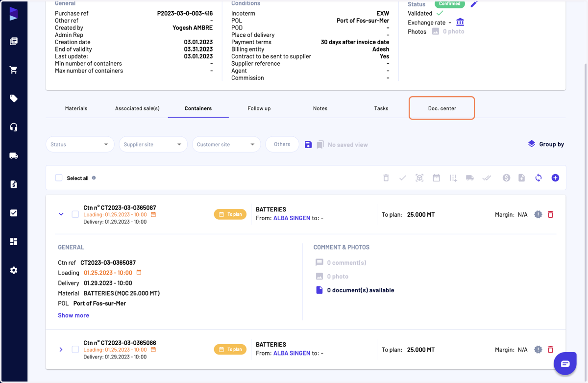The height and width of the screenshot is (383, 588).
Task: Switch to the Notes tab
Action: 320,108
